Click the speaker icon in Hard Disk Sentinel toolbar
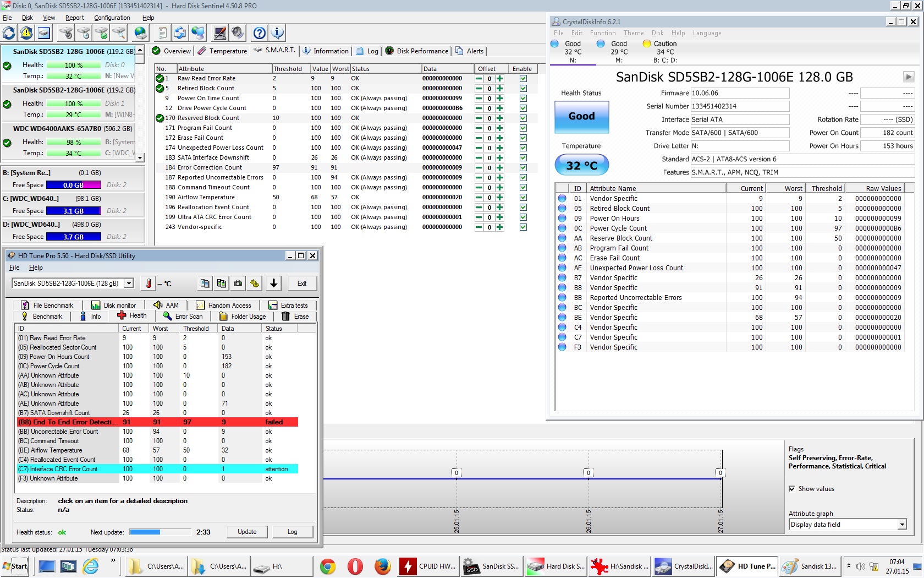Screen dimensions: 924x578 (237, 33)
